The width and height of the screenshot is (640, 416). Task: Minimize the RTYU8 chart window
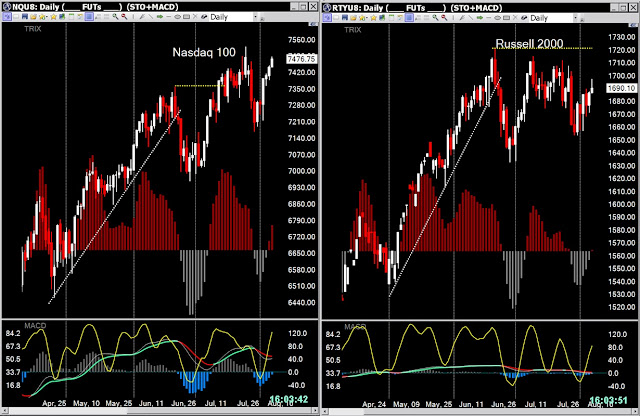coord(614,7)
